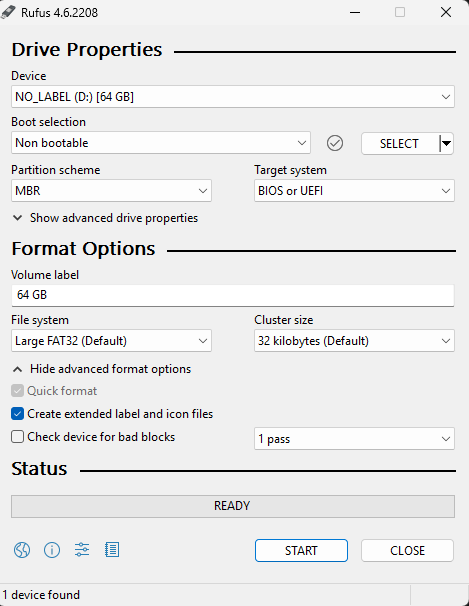This screenshot has width=469, height=606.
Task: Enable Check device for bad blocks
Action: 17,437
